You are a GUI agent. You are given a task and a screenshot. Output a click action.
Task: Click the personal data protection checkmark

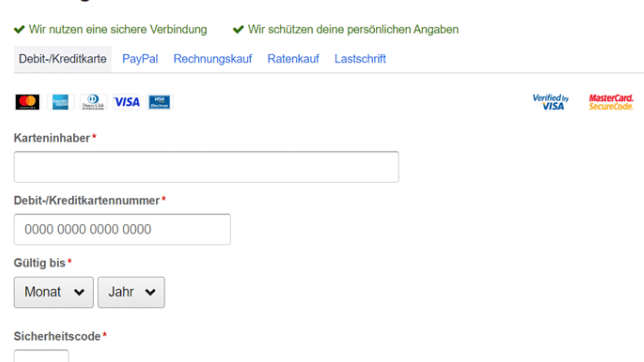(x=238, y=29)
